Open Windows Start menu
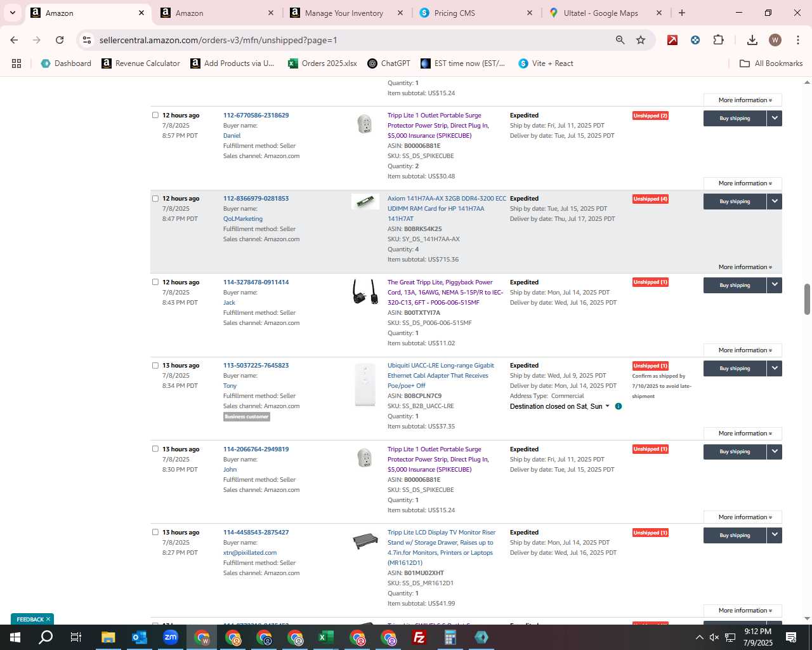Image resolution: width=812 pixels, height=650 pixels. (x=15, y=637)
